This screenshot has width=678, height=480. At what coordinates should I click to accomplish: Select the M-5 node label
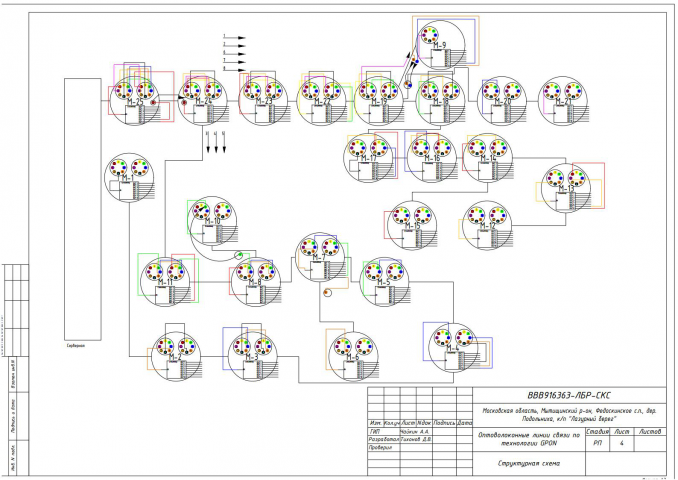384,283
